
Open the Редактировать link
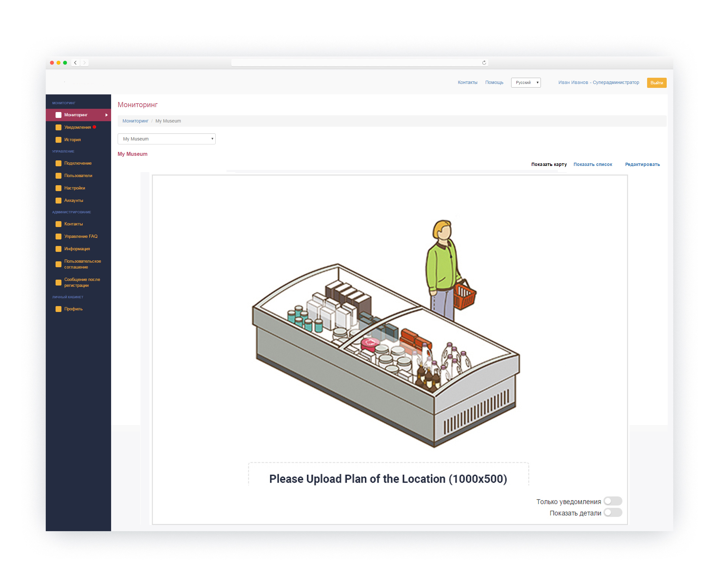[642, 164]
